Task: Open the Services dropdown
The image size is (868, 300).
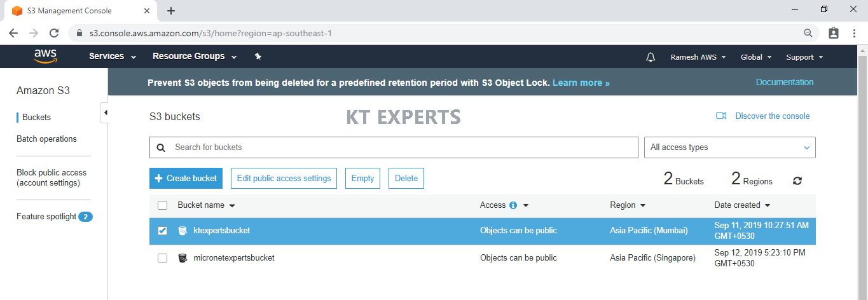Action: (113, 57)
